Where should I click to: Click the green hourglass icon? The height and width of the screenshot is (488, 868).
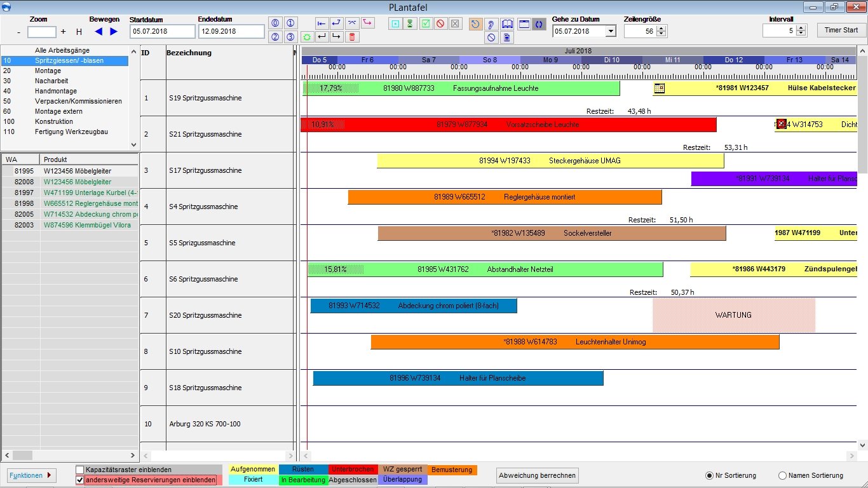pyautogui.click(x=410, y=24)
